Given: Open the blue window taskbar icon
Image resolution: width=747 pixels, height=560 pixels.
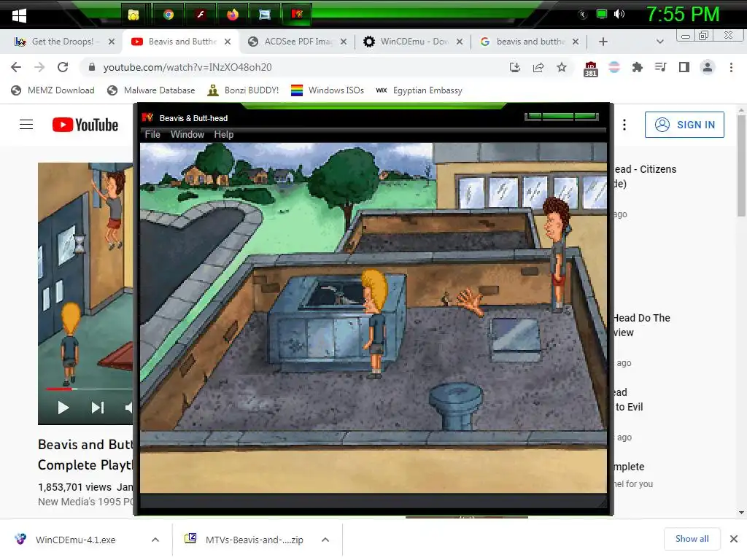Looking at the screenshot, I should tap(264, 15).
